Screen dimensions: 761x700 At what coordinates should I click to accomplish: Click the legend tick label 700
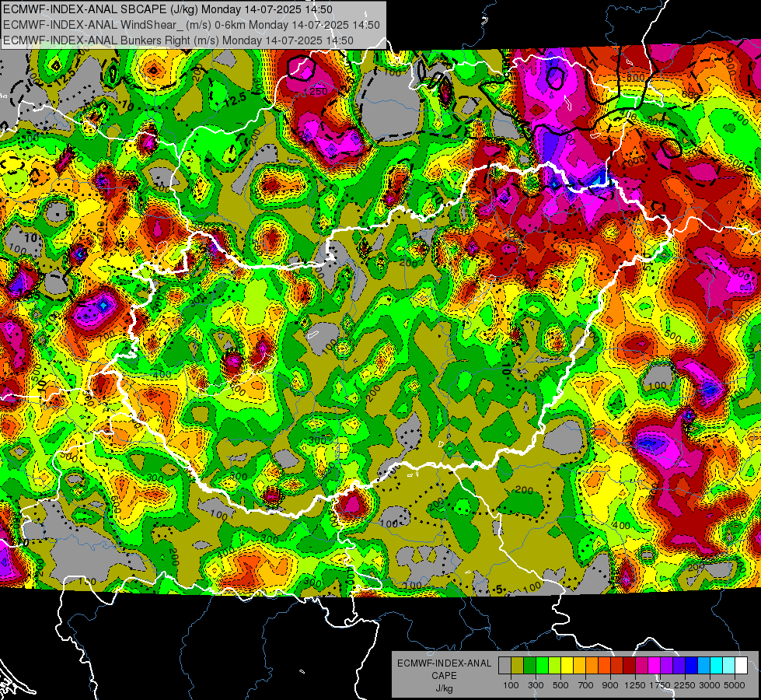pos(586,685)
